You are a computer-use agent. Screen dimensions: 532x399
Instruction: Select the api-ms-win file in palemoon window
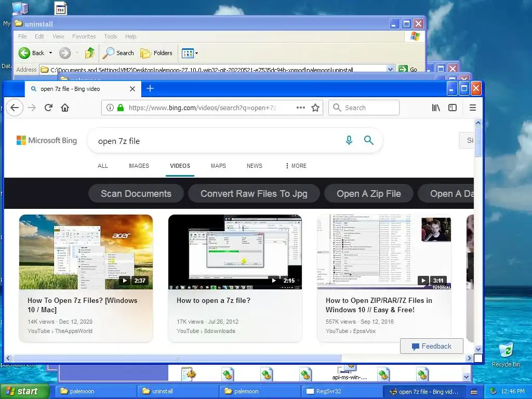[x=350, y=372]
